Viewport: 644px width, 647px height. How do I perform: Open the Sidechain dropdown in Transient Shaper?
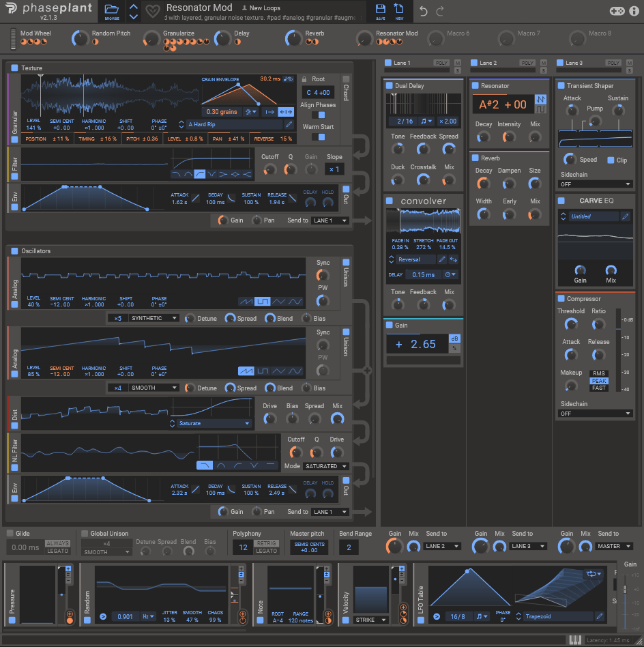click(595, 184)
